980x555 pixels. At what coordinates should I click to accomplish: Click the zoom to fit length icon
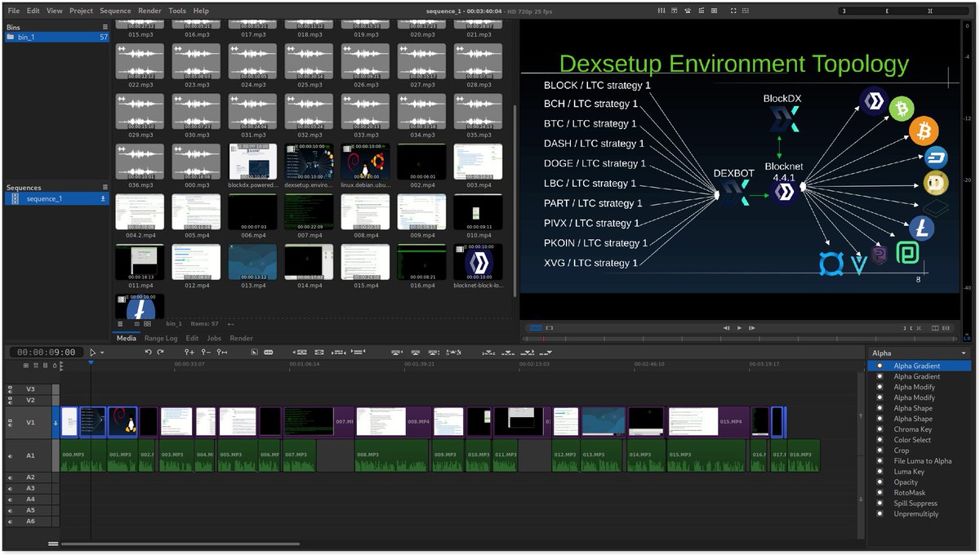coord(222,352)
